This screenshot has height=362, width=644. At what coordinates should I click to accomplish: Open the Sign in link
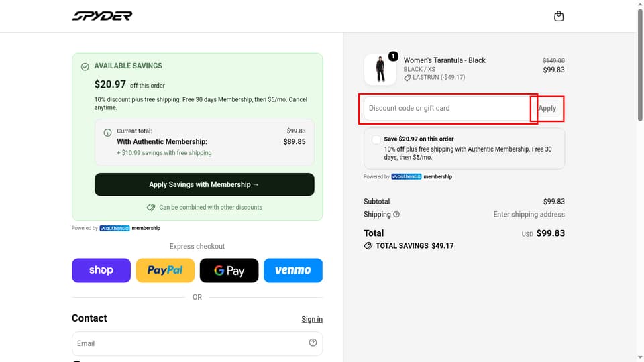pyautogui.click(x=312, y=319)
